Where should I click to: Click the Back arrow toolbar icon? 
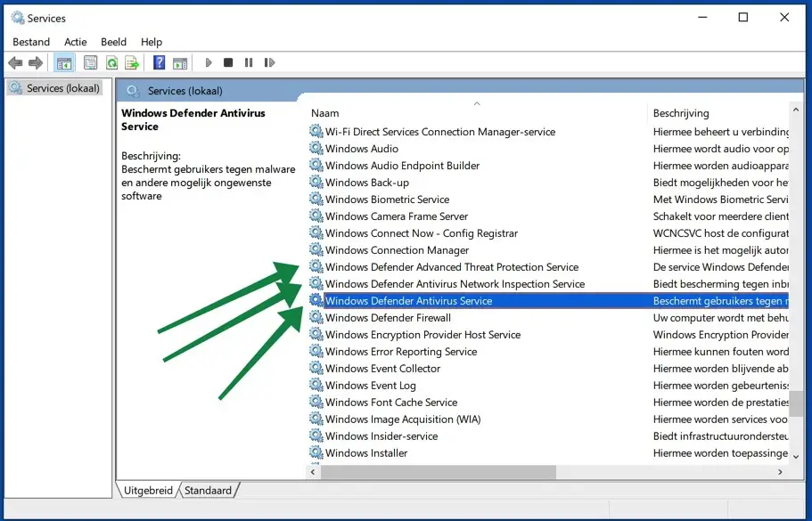(15, 63)
